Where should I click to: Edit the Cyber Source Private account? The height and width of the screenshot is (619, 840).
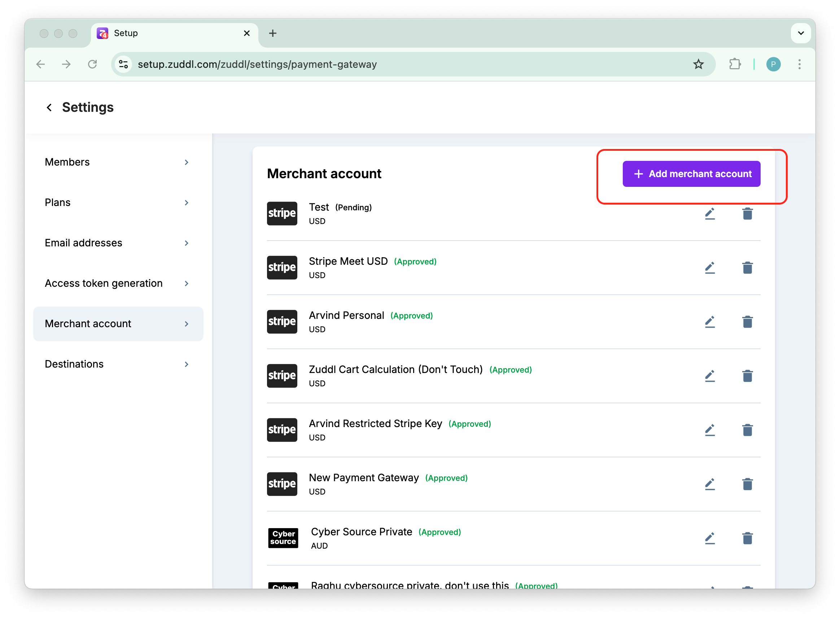pyautogui.click(x=709, y=538)
